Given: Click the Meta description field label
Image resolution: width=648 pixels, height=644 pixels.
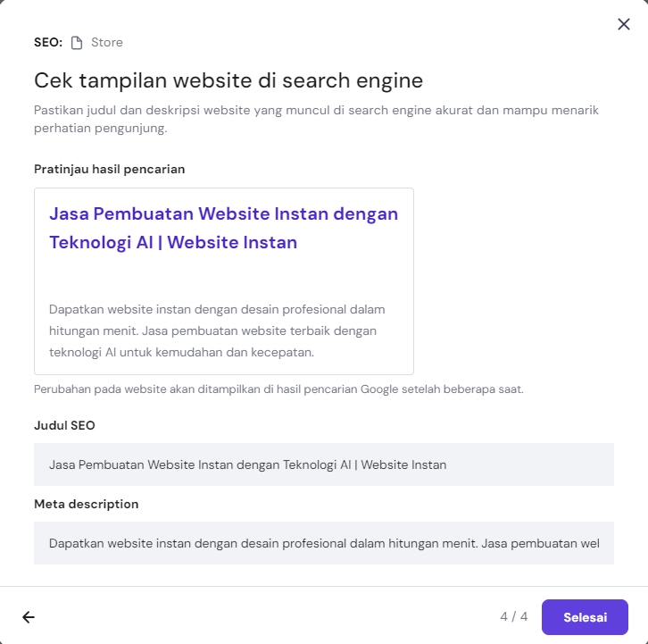Looking at the screenshot, I should coord(86,504).
